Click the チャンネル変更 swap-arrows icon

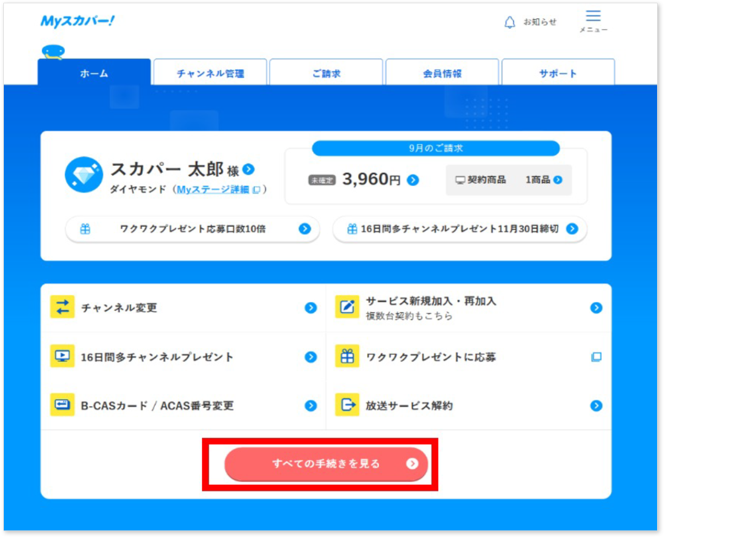pyautogui.click(x=63, y=307)
